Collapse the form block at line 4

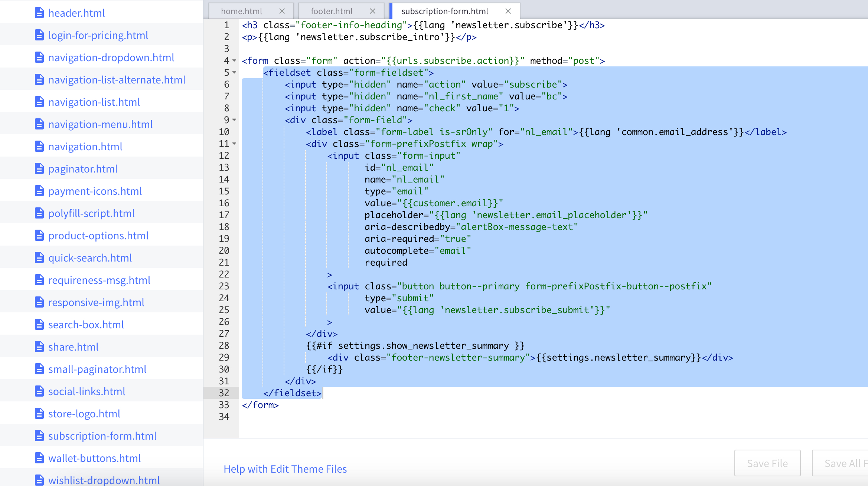coord(234,60)
